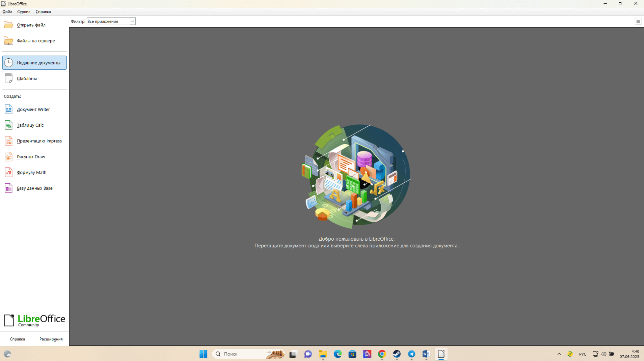
Task: Click the Справка button at bottom left
Action: click(x=18, y=339)
